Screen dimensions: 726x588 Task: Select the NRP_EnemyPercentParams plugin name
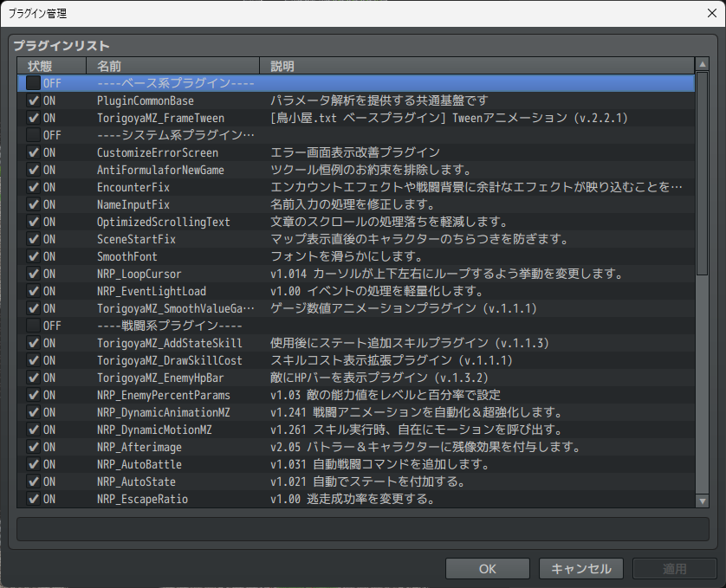pyautogui.click(x=164, y=395)
